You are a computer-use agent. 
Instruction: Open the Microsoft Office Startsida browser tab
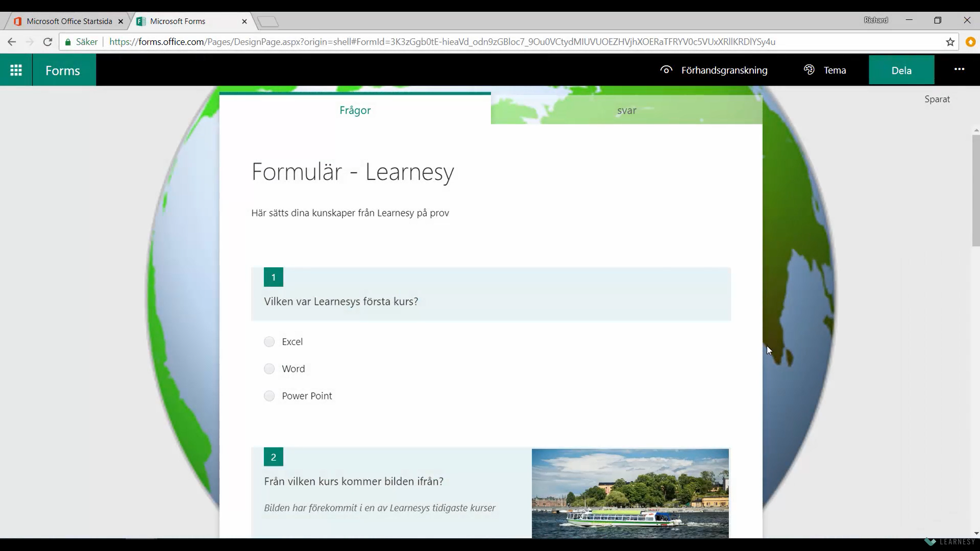(x=69, y=21)
